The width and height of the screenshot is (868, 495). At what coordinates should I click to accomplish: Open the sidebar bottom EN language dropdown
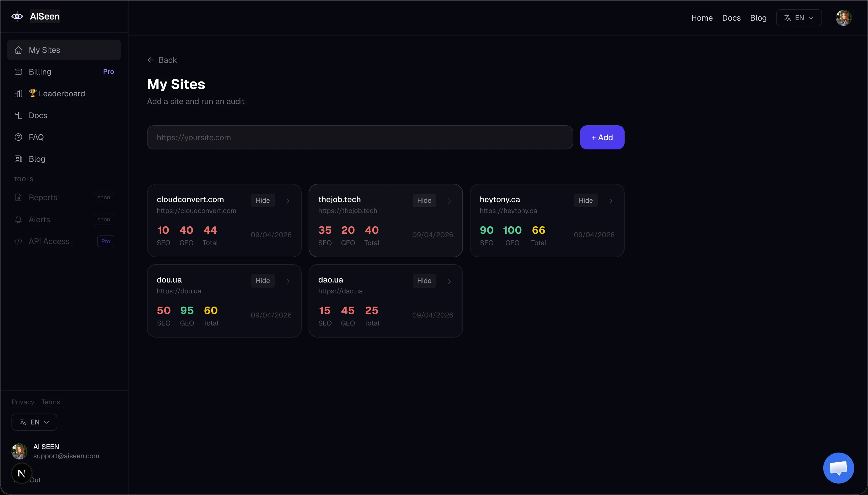click(x=34, y=422)
